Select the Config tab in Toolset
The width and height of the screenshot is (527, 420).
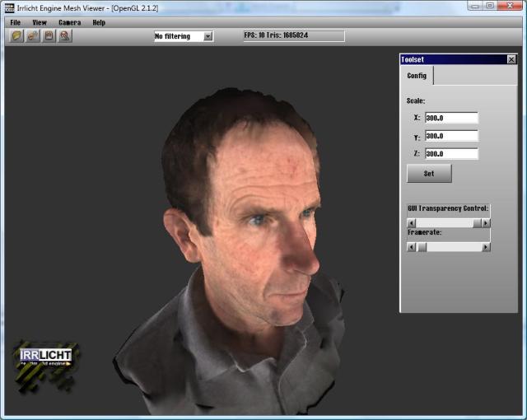[417, 76]
